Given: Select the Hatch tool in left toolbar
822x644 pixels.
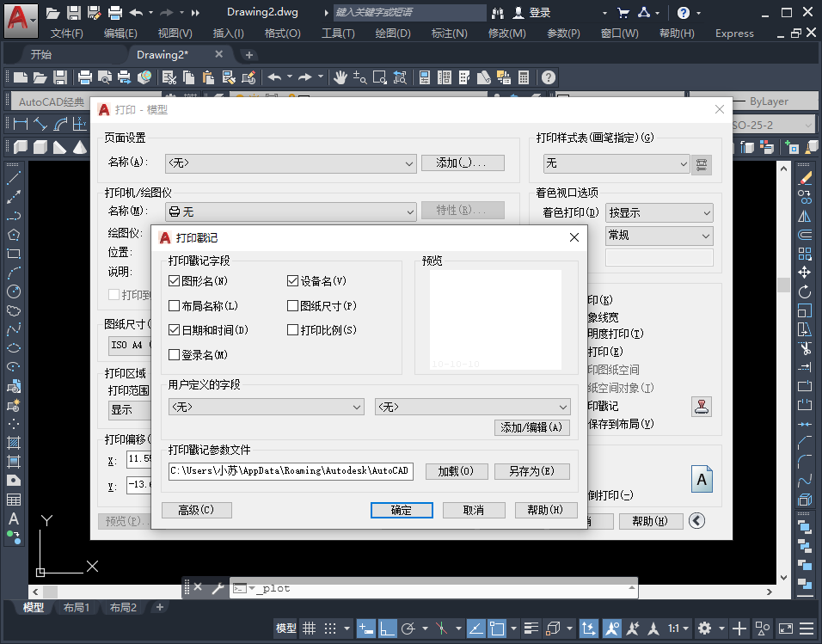Looking at the screenshot, I should [x=14, y=443].
